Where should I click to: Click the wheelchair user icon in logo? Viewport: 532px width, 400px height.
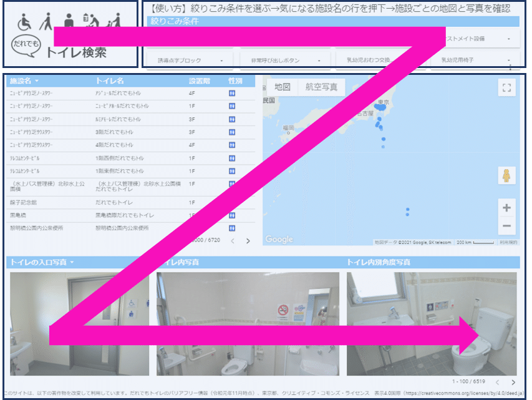pos(24,22)
